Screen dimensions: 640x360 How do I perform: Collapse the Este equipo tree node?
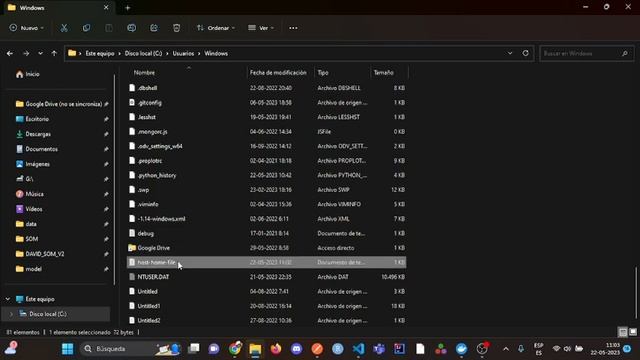click(8, 299)
